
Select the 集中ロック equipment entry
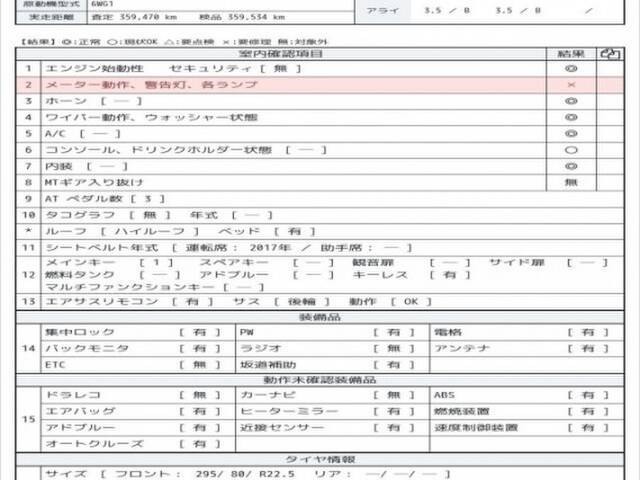coord(133,332)
